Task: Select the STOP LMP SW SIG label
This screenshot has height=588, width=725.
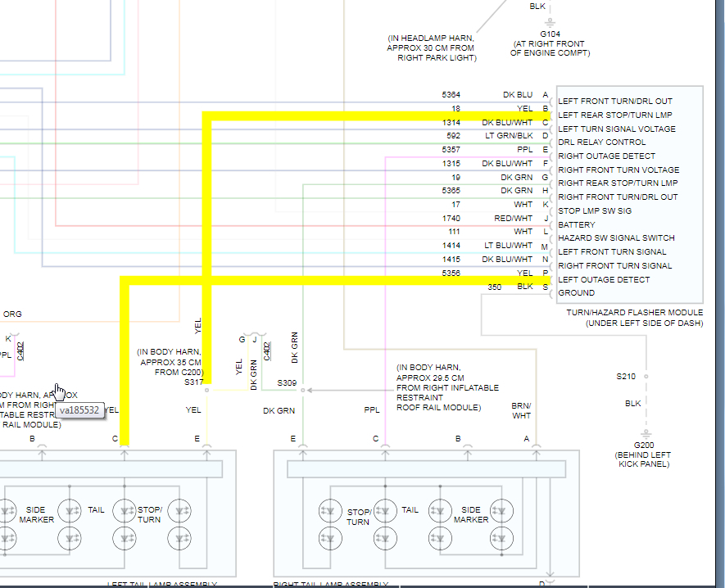Action: [595, 210]
